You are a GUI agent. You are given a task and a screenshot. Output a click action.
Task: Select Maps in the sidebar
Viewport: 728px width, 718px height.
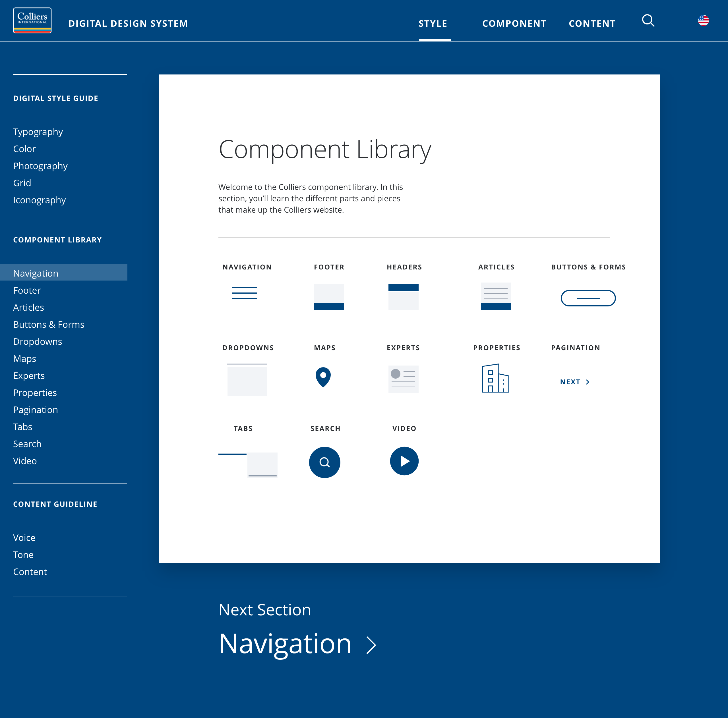point(24,359)
